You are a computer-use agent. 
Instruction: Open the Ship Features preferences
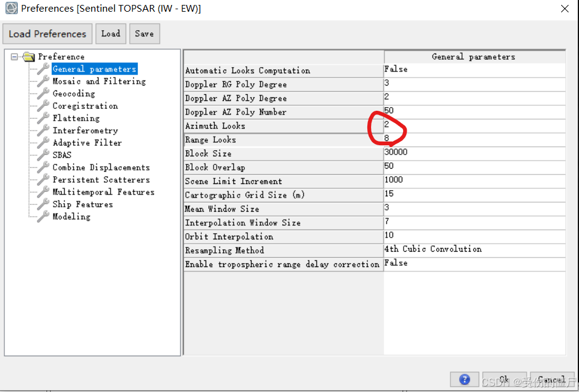tap(82, 204)
